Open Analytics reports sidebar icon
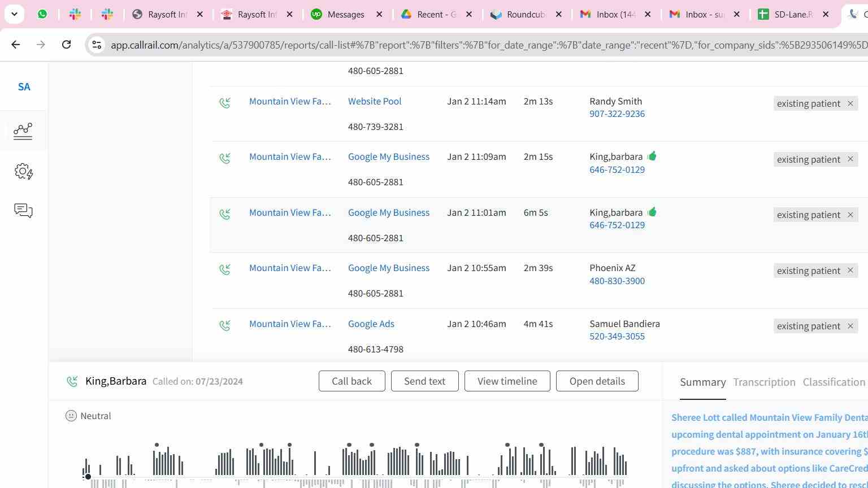Viewport: 868px width, 488px height. (23, 131)
